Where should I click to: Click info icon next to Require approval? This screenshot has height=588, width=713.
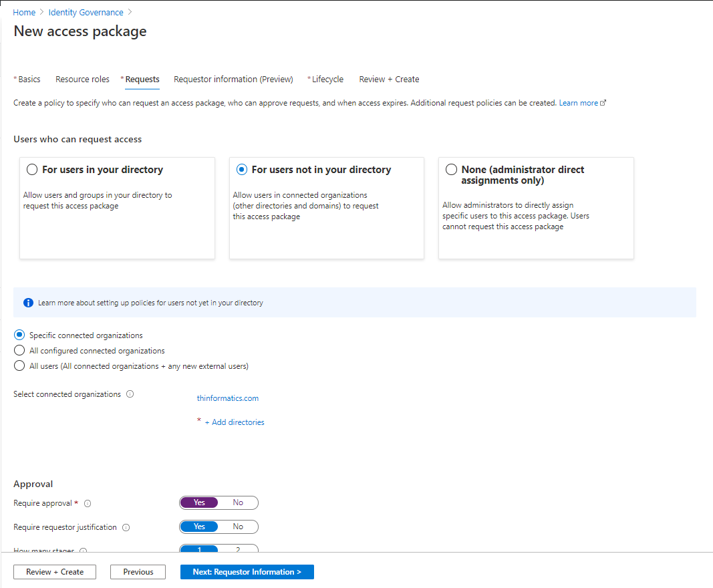pyautogui.click(x=88, y=503)
